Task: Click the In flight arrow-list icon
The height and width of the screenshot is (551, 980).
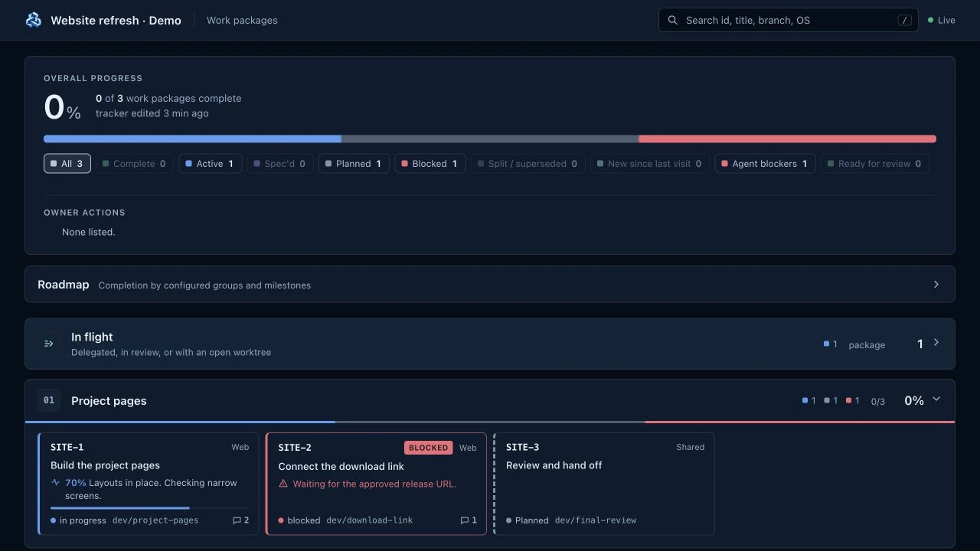Action: click(x=49, y=344)
